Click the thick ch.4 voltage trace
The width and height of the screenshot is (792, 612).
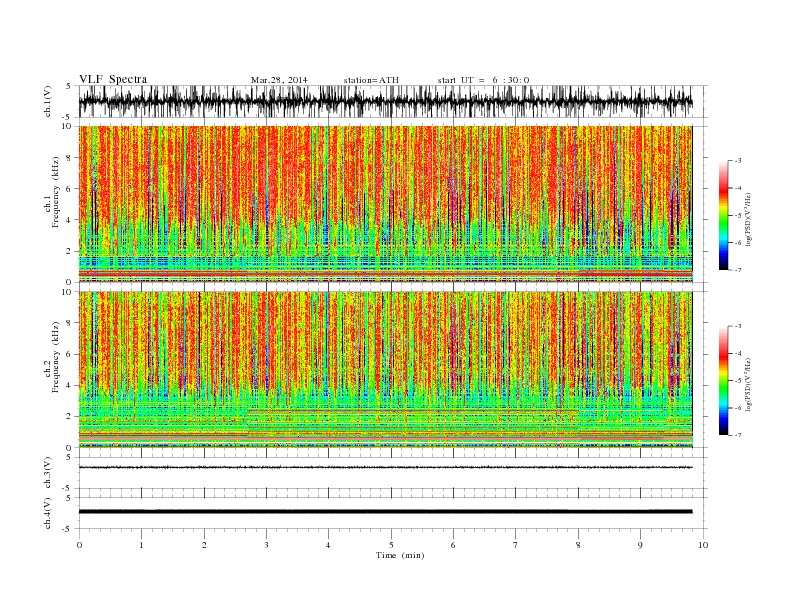pyautogui.click(x=385, y=512)
